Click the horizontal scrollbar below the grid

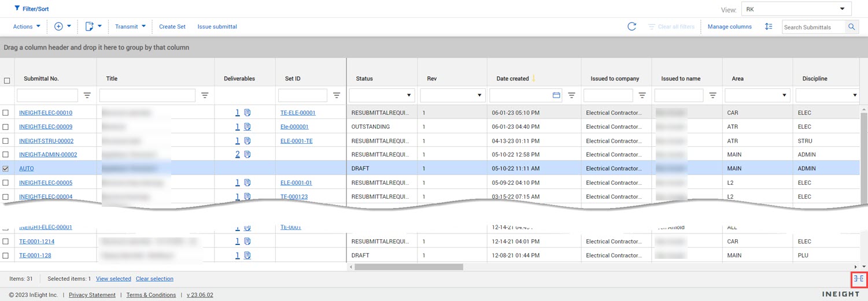(x=409, y=267)
